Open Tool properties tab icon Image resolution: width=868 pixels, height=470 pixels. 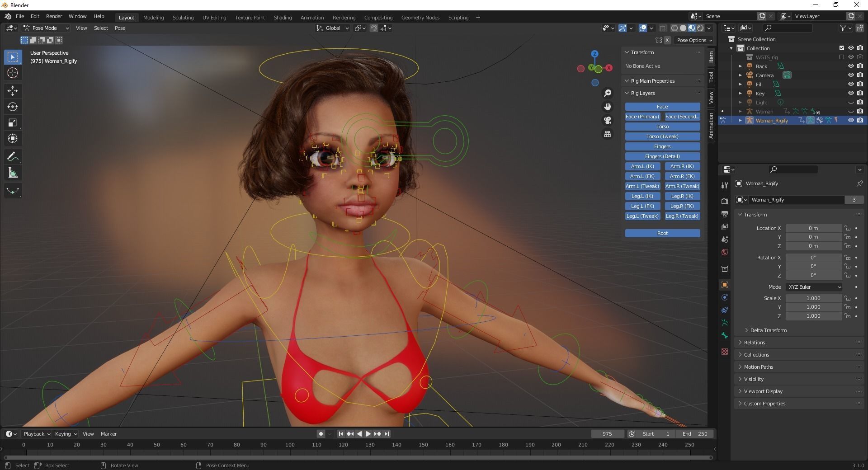[x=725, y=185]
